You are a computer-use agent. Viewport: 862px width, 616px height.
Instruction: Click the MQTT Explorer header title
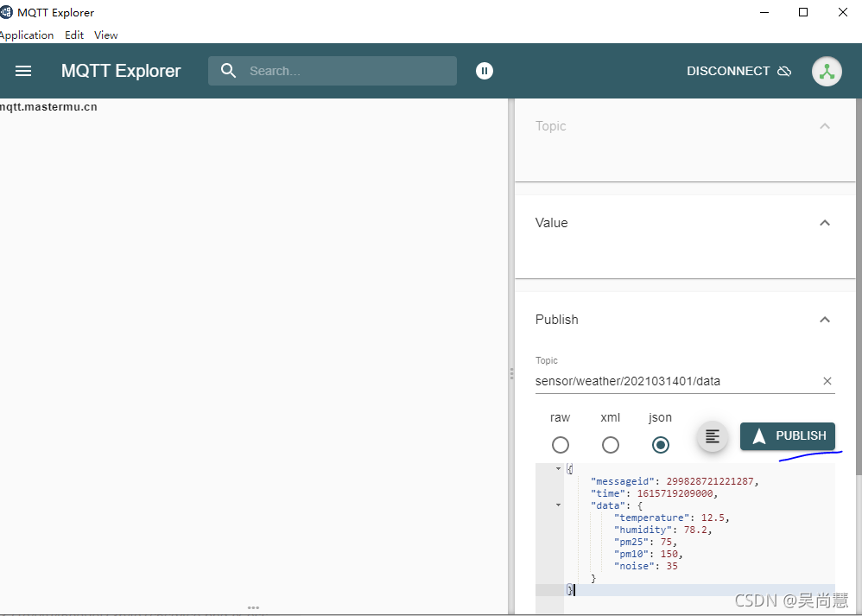click(121, 71)
